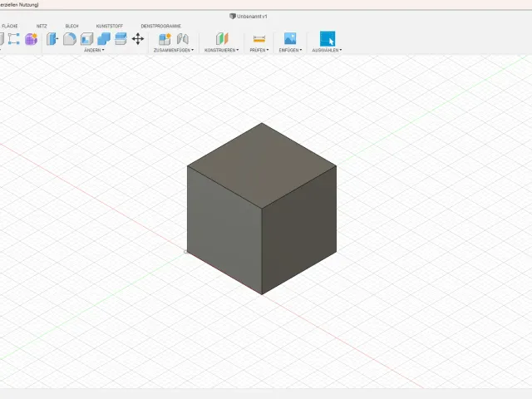
Task: Select the left front face of the cube
Action: click(x=224, y=230)
